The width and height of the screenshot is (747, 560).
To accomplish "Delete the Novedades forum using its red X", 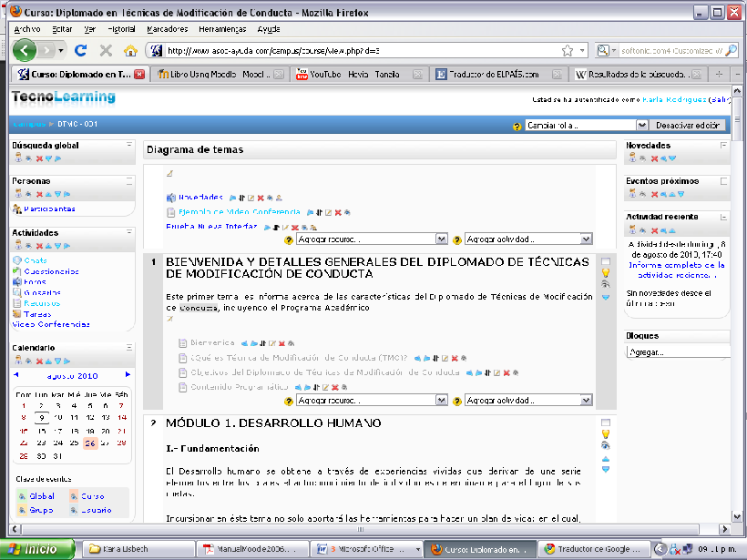I will click(261, 197).
